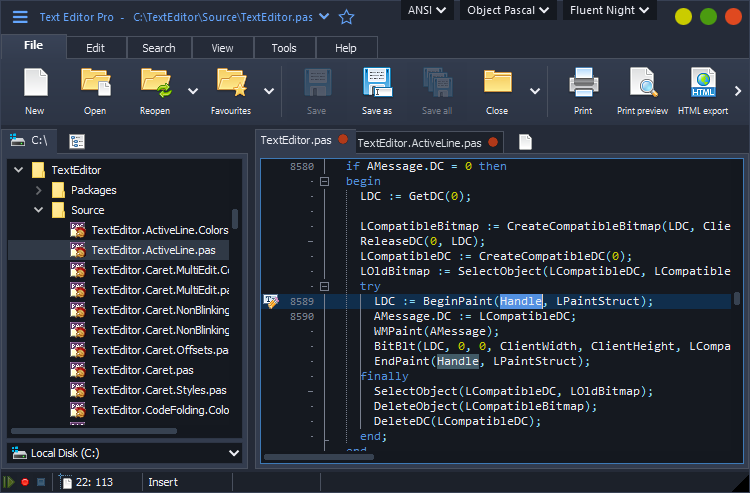750x493 pixels.
Task: Switch to the View ribbon tab
Action: tap(222, 48)
